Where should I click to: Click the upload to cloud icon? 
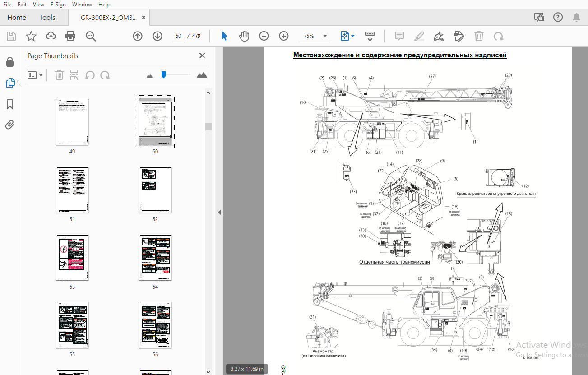(51, 37)
